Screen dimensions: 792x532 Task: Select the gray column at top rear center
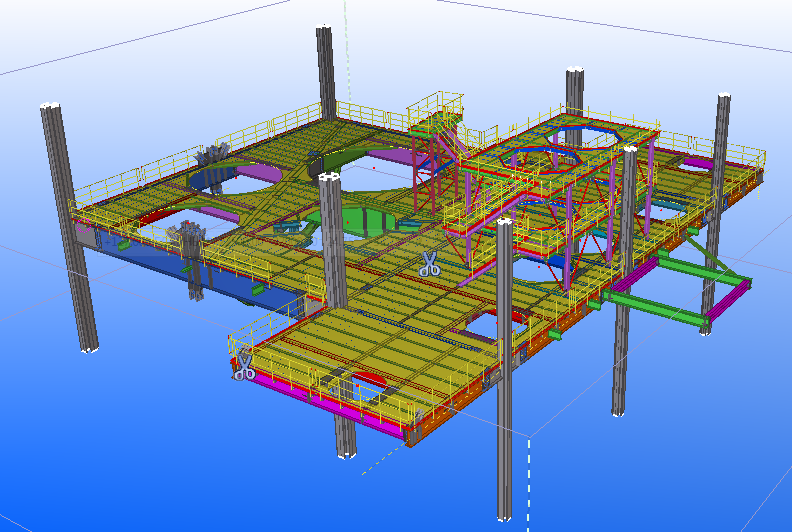point(326,70)
